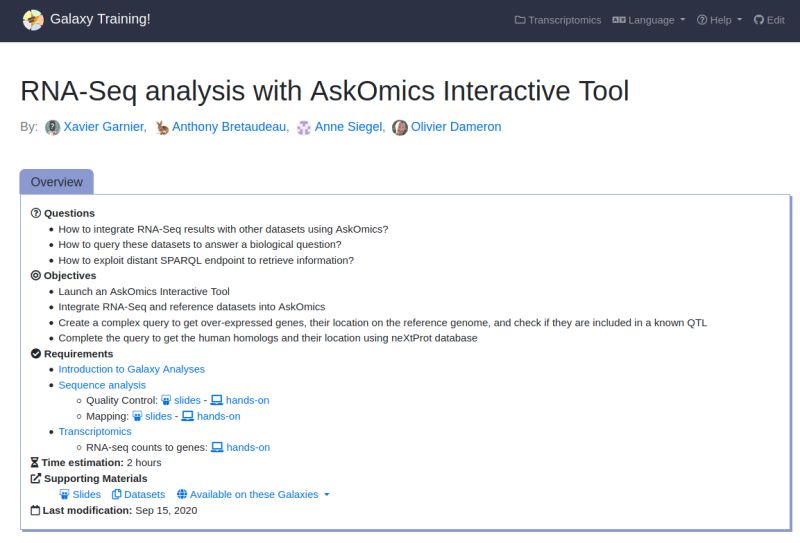Expand Available on these Galaxies dropdown
This screenshot has height=543, width=800.
click(x=253, y=494)
